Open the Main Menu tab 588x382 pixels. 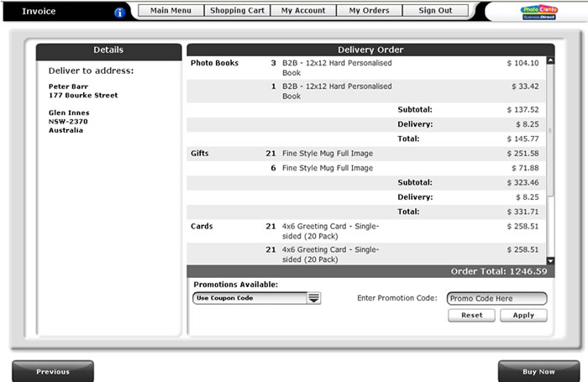(171, 11)
